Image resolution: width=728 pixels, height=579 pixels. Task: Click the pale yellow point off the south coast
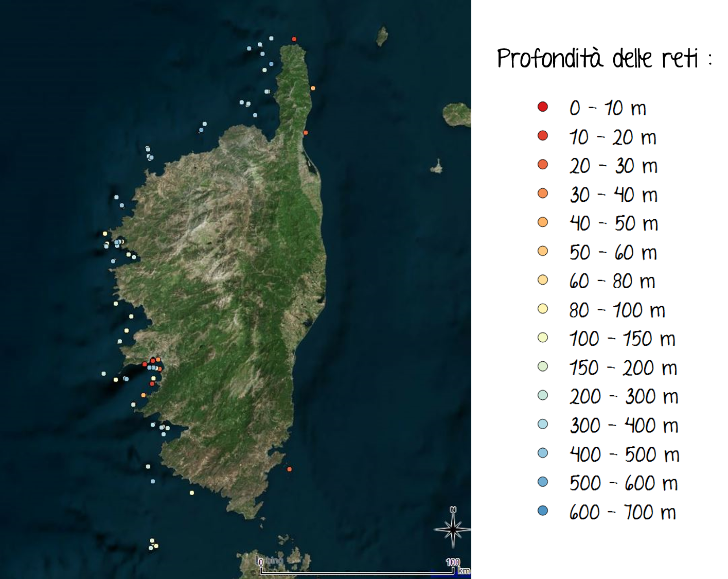[x=192, y=493]
